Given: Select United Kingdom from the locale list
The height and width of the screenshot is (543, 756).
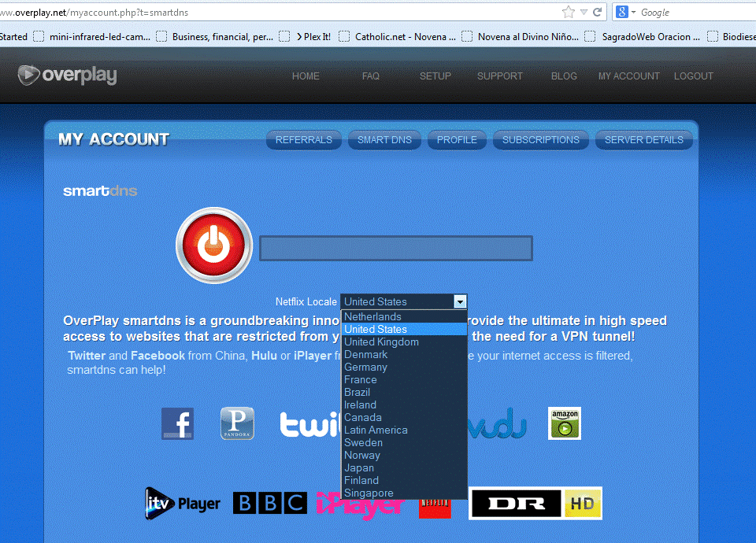Looking at the screenshot, I should coord(404,342).
